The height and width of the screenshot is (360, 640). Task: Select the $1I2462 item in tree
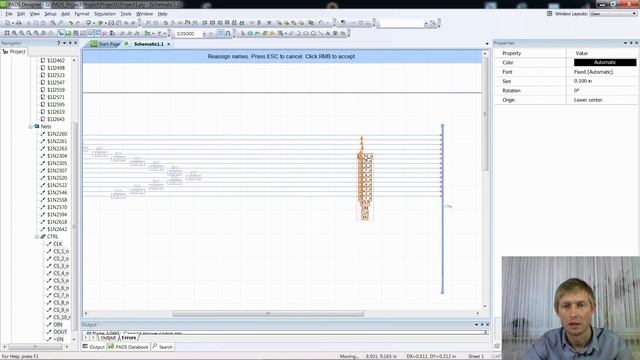56,60
